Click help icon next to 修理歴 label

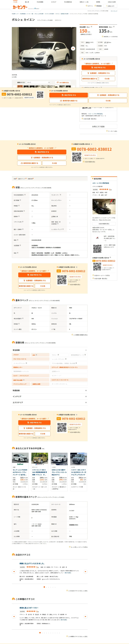pyautogui.click(x=19, y=206)
